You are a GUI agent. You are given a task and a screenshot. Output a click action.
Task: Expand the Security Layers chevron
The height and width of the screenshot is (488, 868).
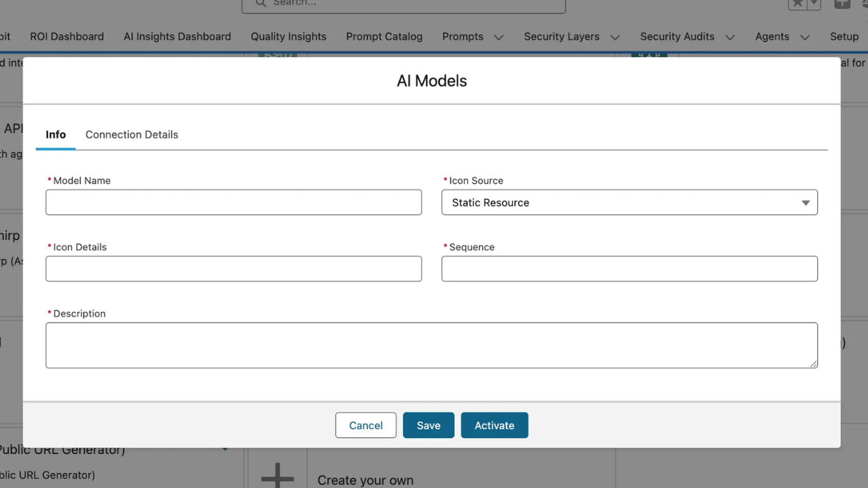pos(615,37)
